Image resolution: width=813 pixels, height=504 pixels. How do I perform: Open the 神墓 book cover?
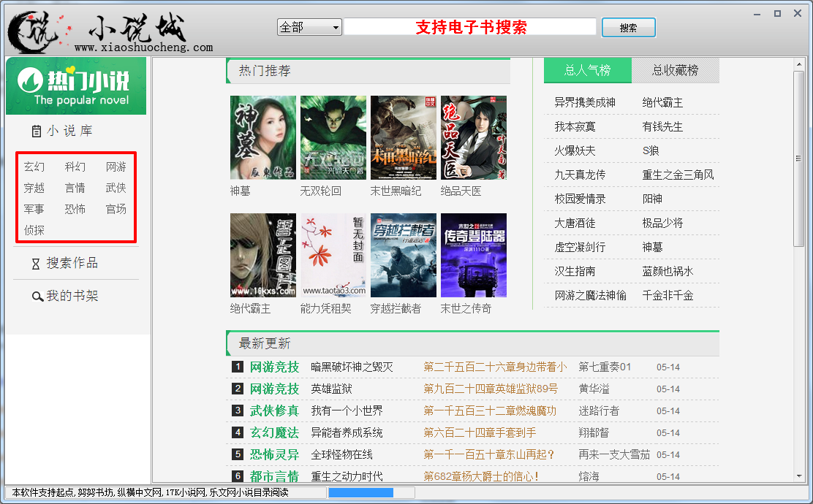click(x=262, y=137)
